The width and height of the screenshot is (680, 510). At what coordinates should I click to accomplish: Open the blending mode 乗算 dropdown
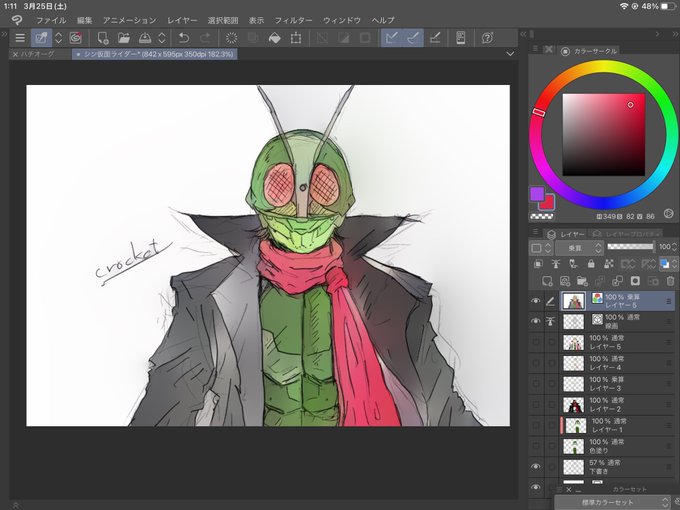click(x=579, y=248)
